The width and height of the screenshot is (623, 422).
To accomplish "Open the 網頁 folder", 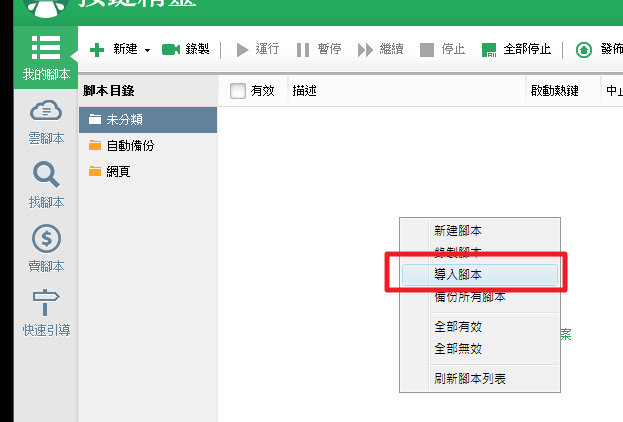I will click(x=148, y=171).
